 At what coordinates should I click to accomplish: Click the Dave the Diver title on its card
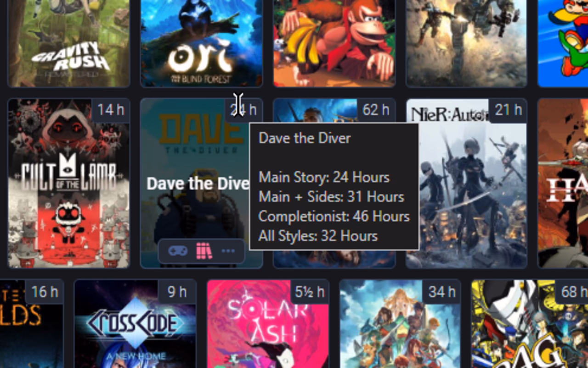point(198,184)
